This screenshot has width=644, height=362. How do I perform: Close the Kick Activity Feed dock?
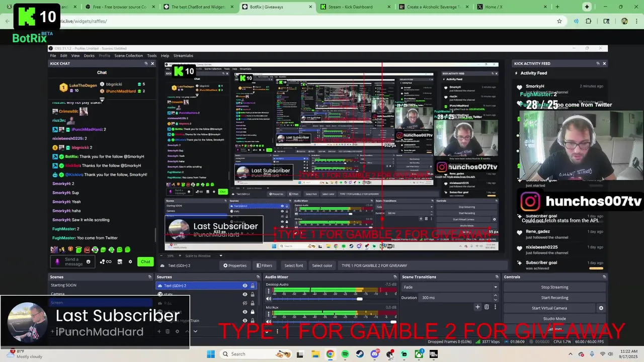(x=604, y=63)
